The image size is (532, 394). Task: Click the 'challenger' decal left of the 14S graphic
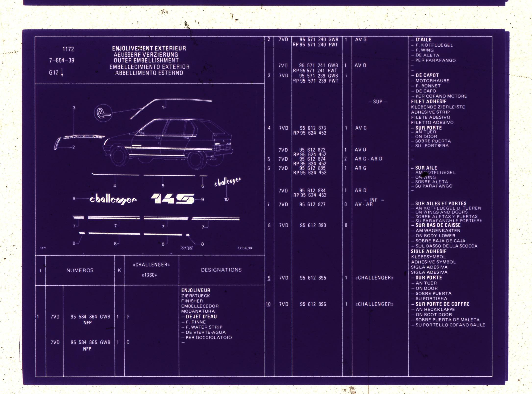pyautogui.click(x=113, y=199)
